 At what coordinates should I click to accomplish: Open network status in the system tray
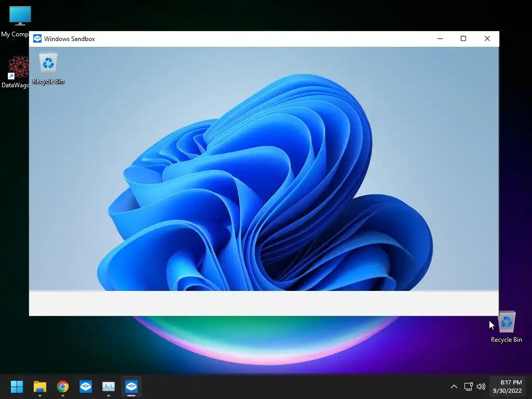click(468, 387)
